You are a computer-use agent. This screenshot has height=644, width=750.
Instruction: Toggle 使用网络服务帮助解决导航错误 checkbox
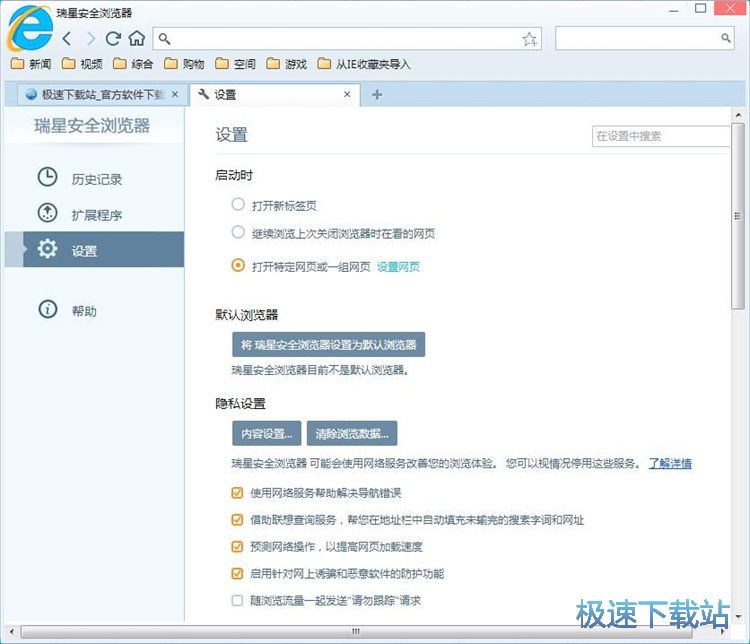[x=237, y=493]
